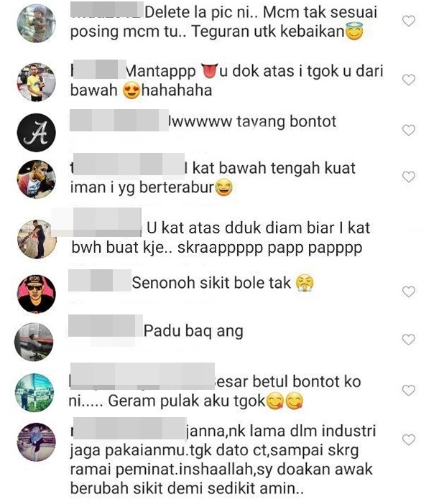This screenshot has width=439, height=504.
Task: Open avatar beside the "esar betul bontot ko" comment
Action: click(x=34, y=393)
